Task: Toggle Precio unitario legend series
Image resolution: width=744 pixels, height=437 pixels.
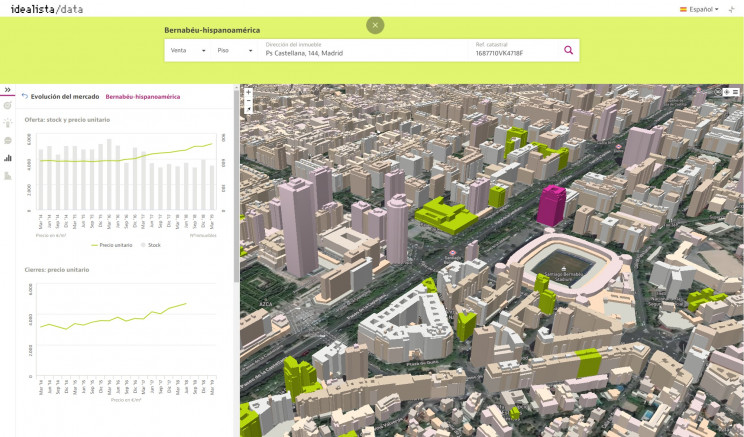Action: click(112, 245)
